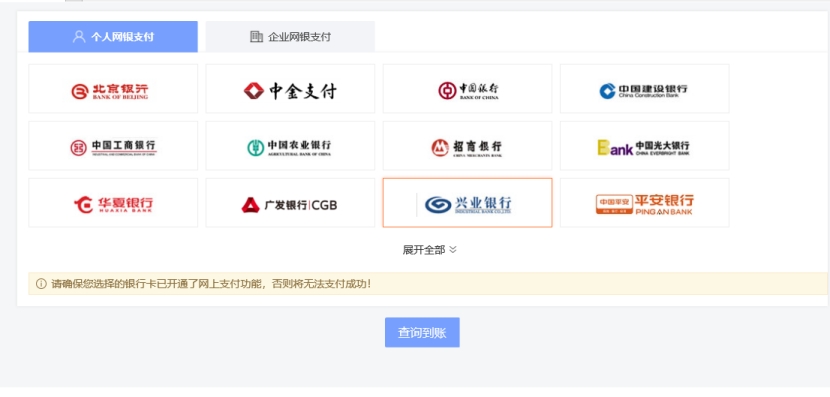The height and width of the screenshot is (397, 830).
Task: Switch to 企业网银支付 tab
Action: point(290,37)
